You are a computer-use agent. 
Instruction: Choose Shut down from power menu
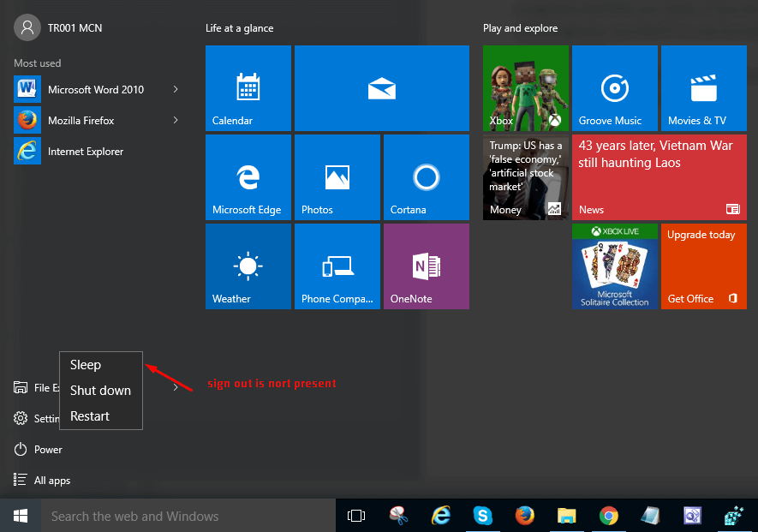[100, 391]
